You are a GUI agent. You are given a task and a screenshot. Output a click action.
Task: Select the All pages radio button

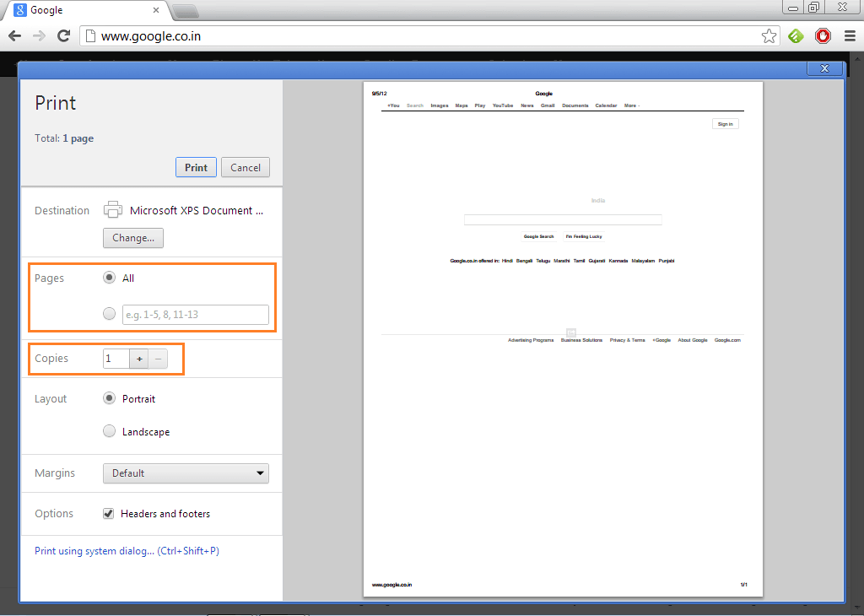pyautogui.click(x=109, y=278)
